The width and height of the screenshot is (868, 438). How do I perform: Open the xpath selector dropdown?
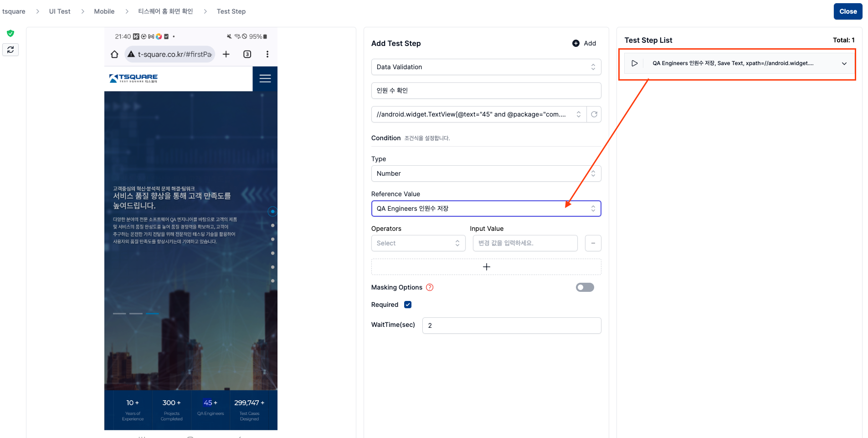479,114
